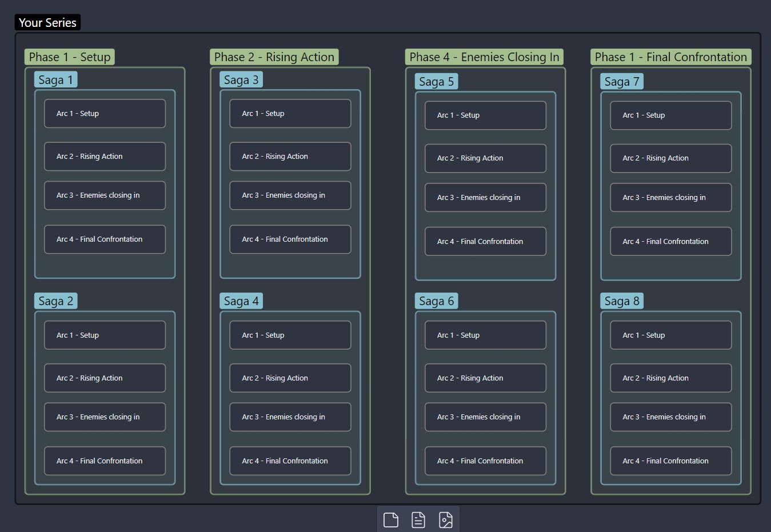Viewport: 771px width, 532px height.
Task: Click the blank card icon in bottom toolbar
Action: click(x=391, y=520)
